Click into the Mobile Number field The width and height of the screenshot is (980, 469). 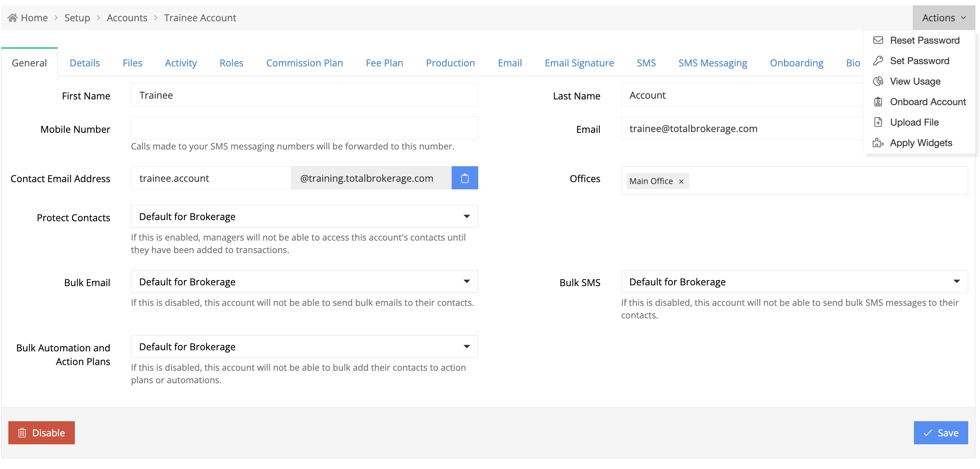pyautogui.click(x=304, y=129)
